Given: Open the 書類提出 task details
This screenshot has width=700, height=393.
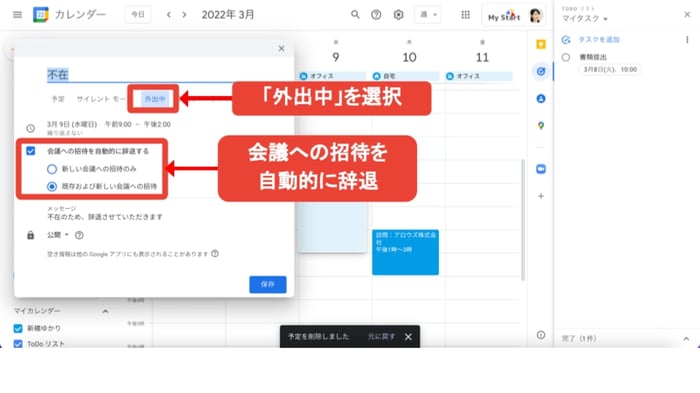Looking at the screenshot, I should click(x=593, y=57).
